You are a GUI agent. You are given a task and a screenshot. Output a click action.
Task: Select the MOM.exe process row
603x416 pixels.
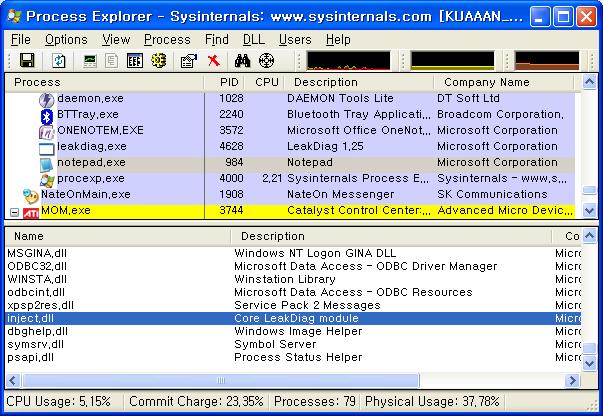[290, 211]
